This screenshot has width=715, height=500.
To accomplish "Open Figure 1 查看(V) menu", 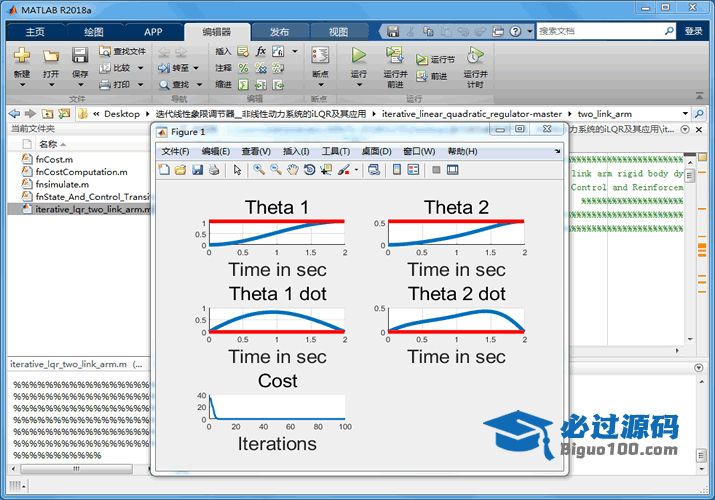I will click(256, 151).
